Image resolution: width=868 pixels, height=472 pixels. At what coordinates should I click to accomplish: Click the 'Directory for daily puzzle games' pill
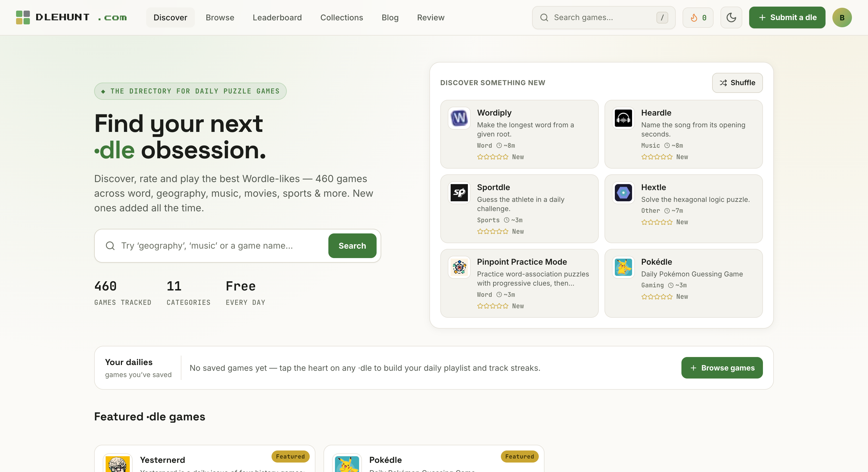[190, 91]
